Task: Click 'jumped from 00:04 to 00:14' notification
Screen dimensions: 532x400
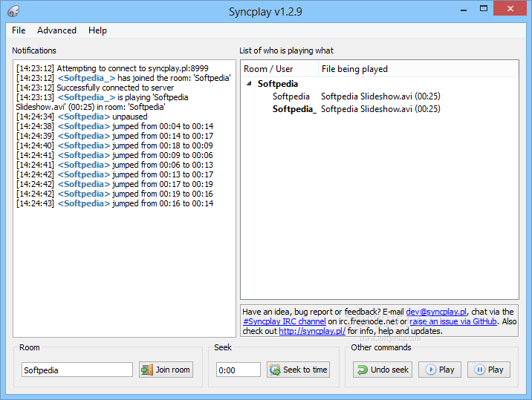Action: point(114,126)
